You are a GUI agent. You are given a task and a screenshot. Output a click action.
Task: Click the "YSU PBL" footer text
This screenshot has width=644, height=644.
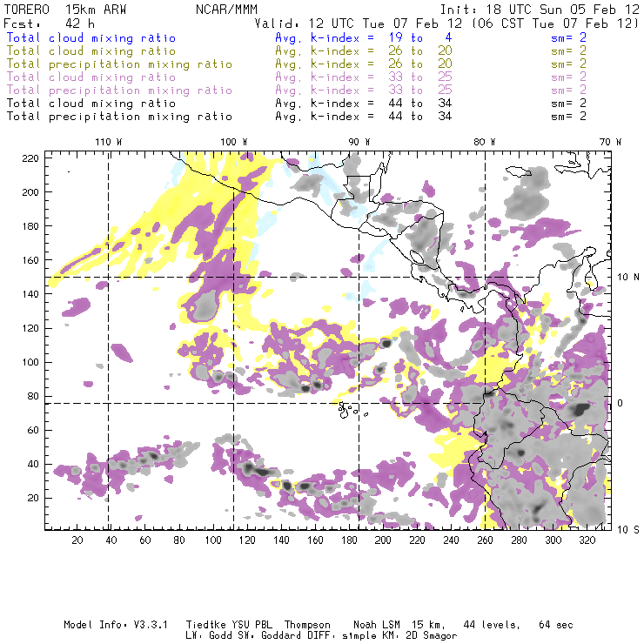[252, 625]
